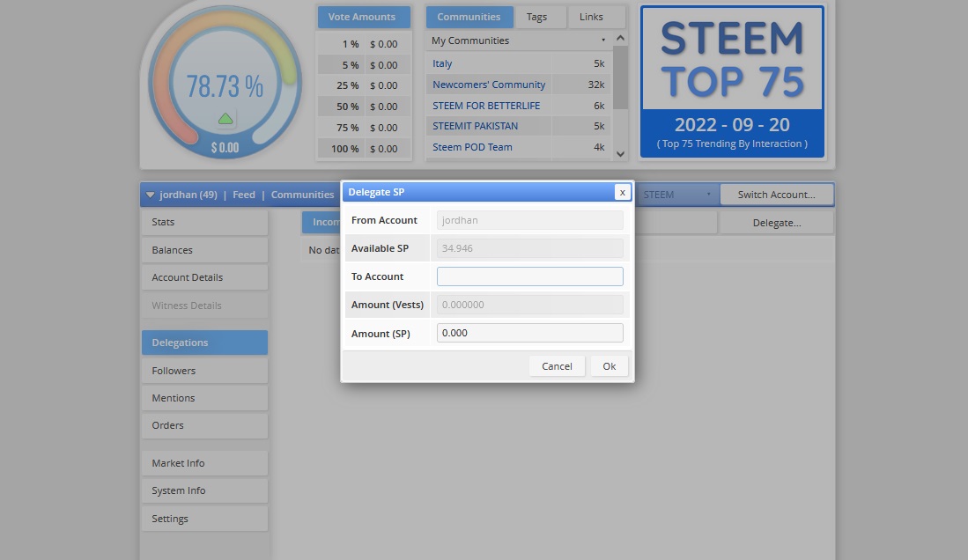Click the Available SP field showing 34.946

pos(529,248)
